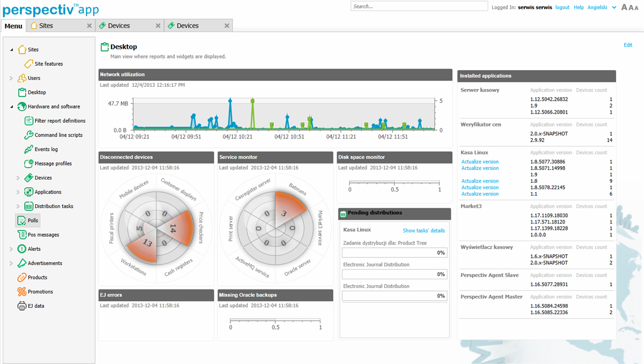Click the Desktop clipboard icon in sidebar

tap(22, 92)
